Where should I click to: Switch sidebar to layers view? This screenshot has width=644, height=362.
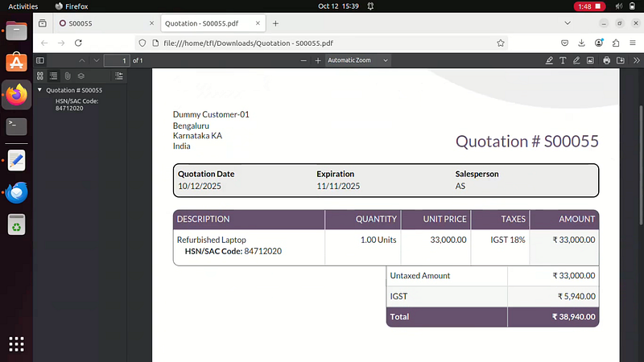pos(81,76)
